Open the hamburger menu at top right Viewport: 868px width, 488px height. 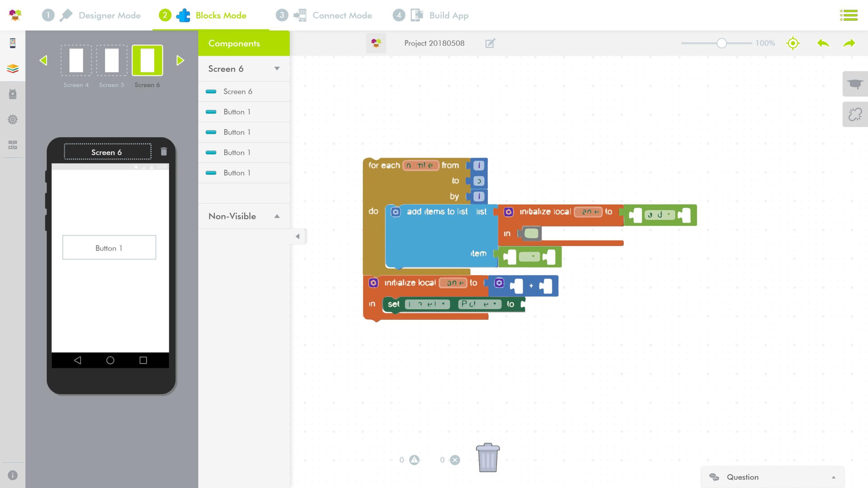849,15
